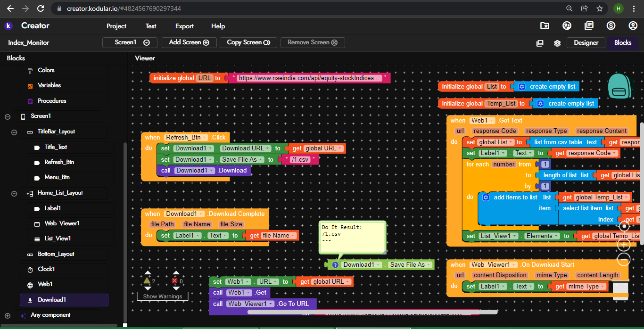Reload the page in browser
This screenshot has width=644, height=329.
[41, 8]
